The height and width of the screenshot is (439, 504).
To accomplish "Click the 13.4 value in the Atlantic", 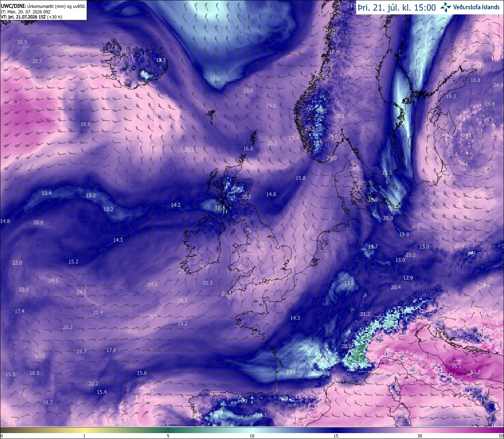I will click(x=46, y=193).
